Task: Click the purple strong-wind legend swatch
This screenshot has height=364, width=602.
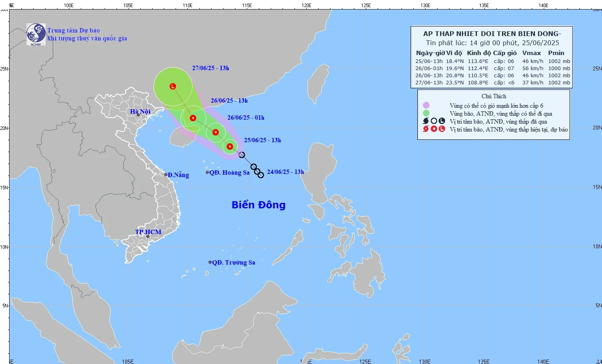Action: [x=426, y=105]
